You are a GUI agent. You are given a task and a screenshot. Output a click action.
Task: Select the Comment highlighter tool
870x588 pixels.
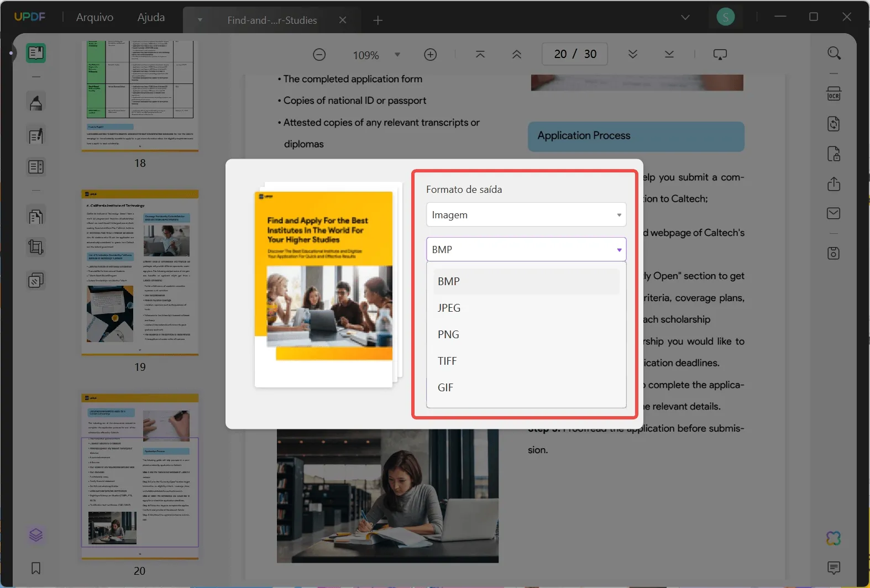coord(36,103)
